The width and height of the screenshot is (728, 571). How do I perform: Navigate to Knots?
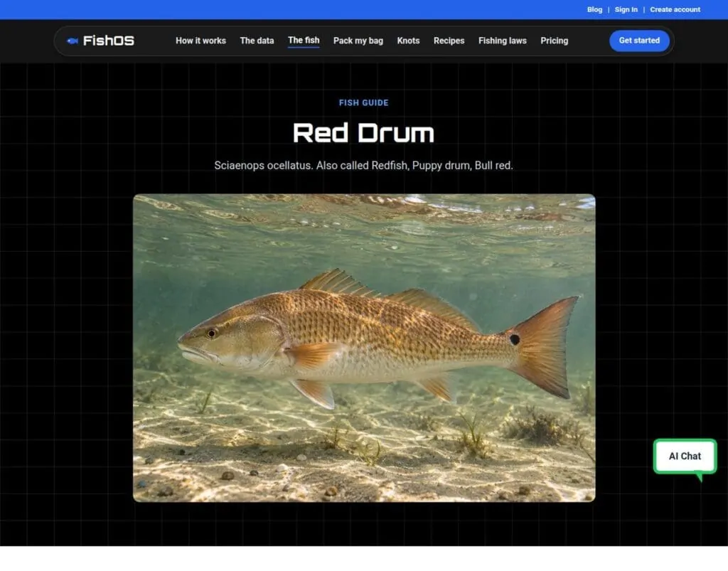[x=408, y=41]
